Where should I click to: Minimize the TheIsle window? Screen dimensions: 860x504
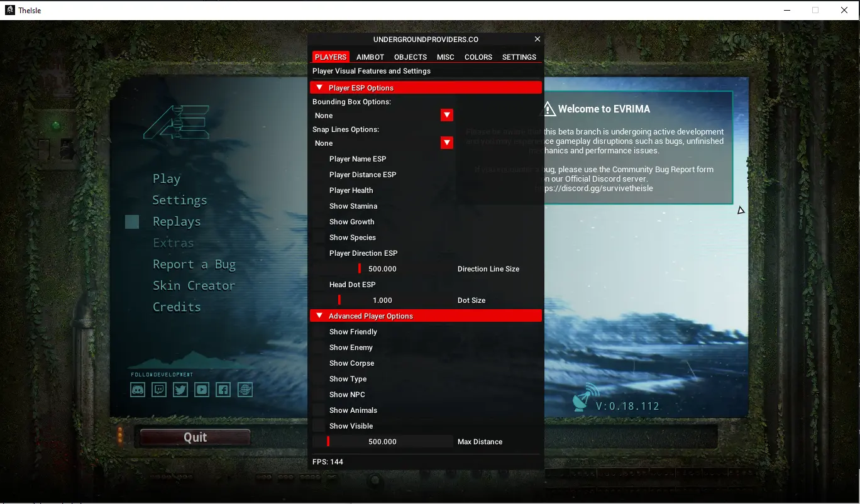click(787, 10)
